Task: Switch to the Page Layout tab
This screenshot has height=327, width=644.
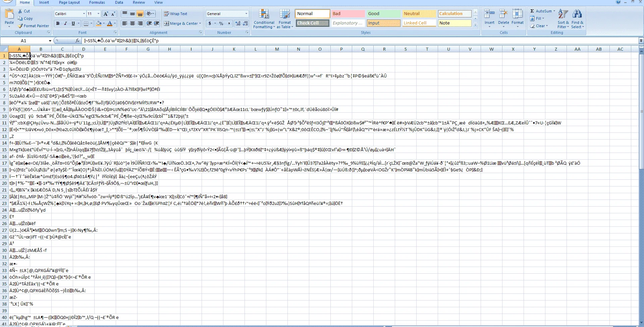Action: [x=69, y=2]
